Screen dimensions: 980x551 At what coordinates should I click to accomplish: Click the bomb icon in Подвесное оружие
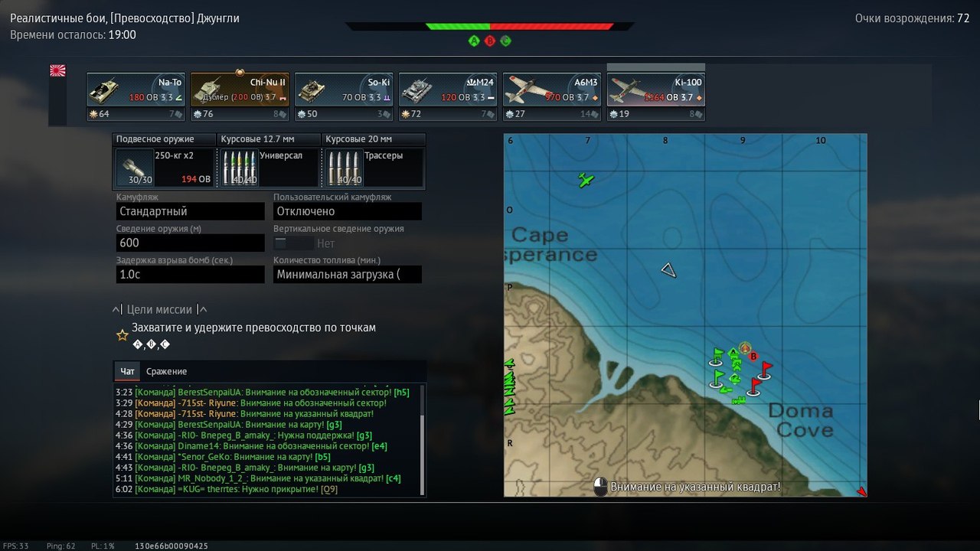(x=134, y=168)
